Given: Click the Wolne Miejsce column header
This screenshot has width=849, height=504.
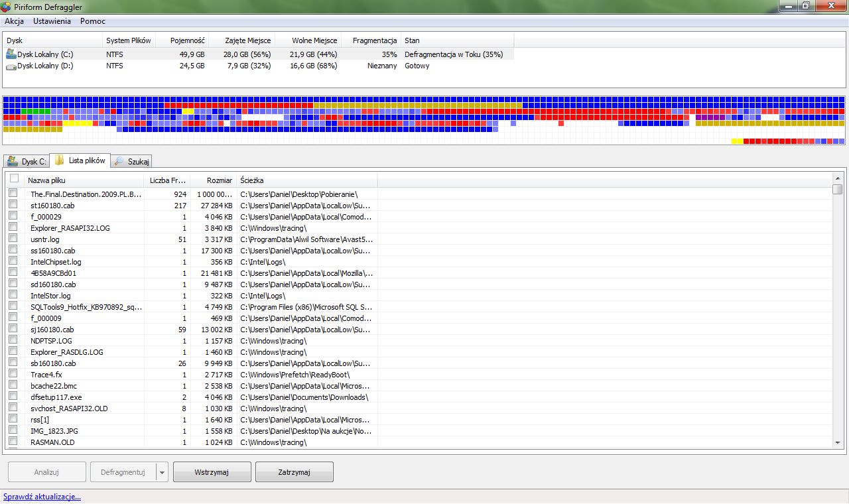Looking at the screenshot, I should [x=308, y=40].
